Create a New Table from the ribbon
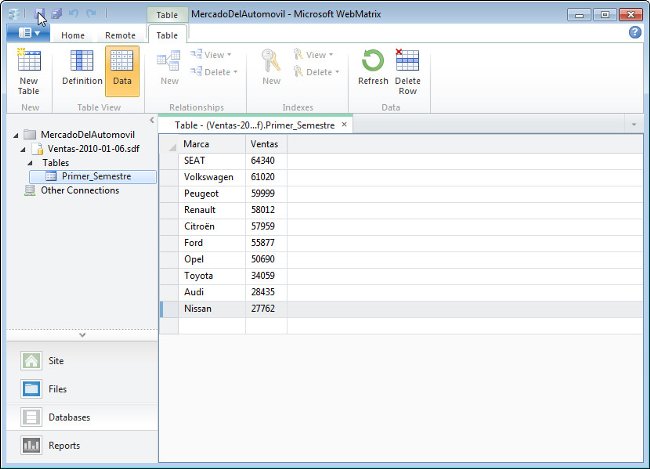The width and height of the screenshot is (650, 469). [x=29, y=72]
